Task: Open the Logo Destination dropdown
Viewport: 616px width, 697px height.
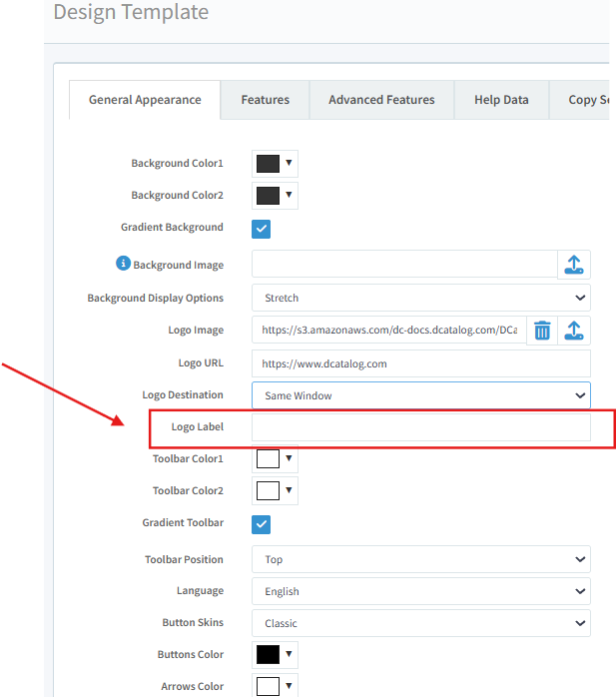Action: 420,395
